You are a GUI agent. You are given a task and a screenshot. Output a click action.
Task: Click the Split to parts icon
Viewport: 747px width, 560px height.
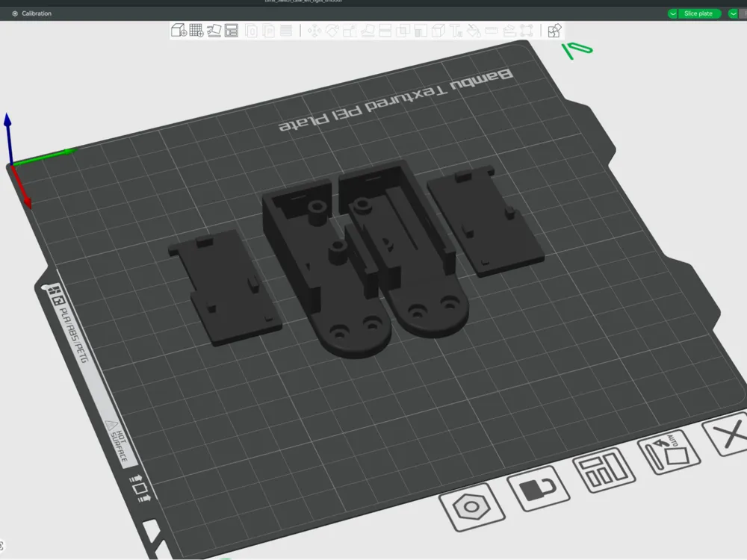coord(269,31)
